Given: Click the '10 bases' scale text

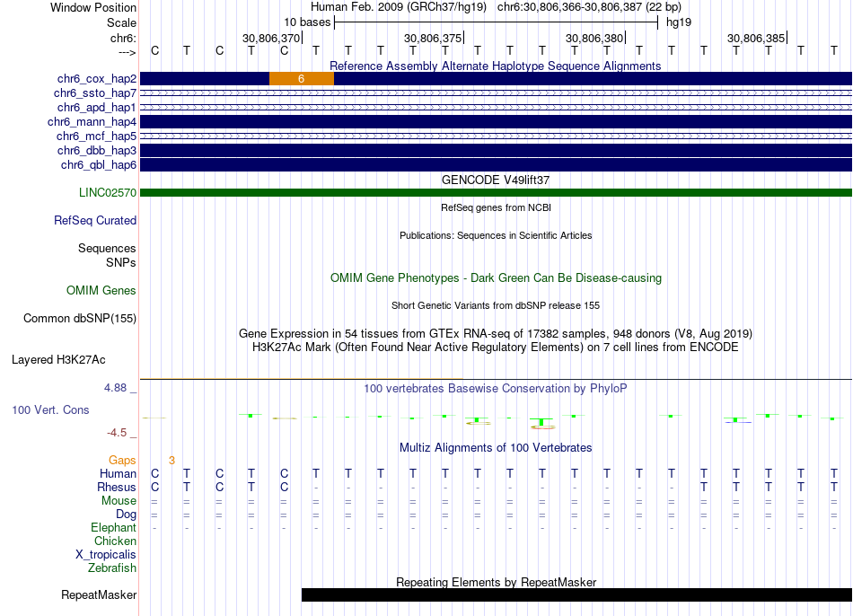Looking at the screenshot, I should coord(307,22).
